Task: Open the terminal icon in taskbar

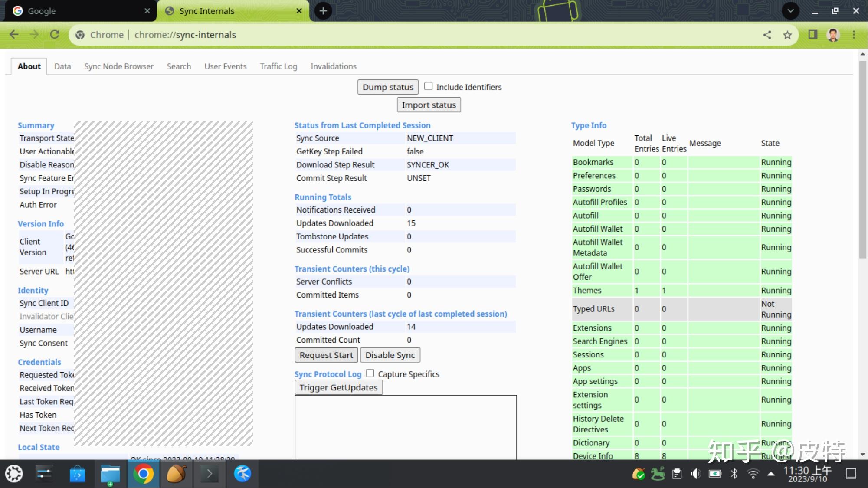Action: click(210, 473)
